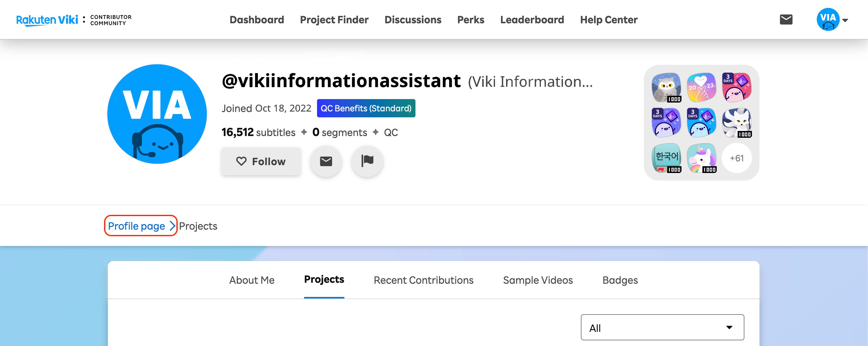Open the Rakuten Viki logo home link
Screen dimensions: 868x346
[47, 20]
